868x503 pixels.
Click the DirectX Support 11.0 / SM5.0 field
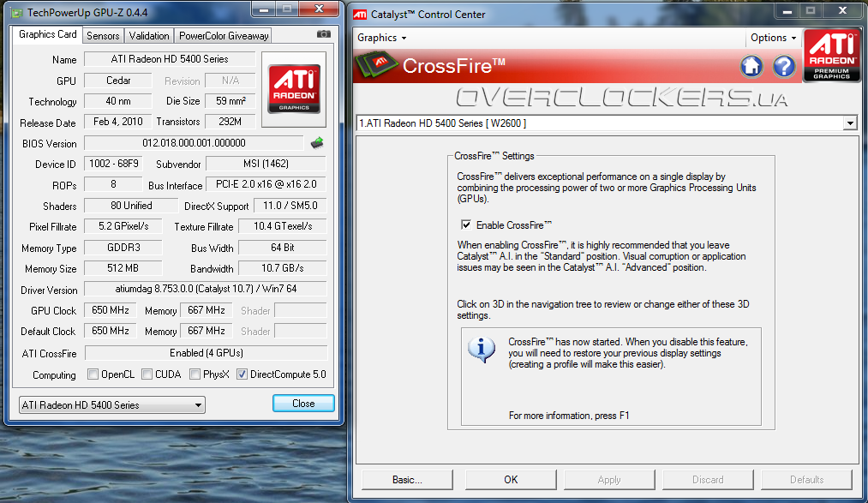pos(290,206)
